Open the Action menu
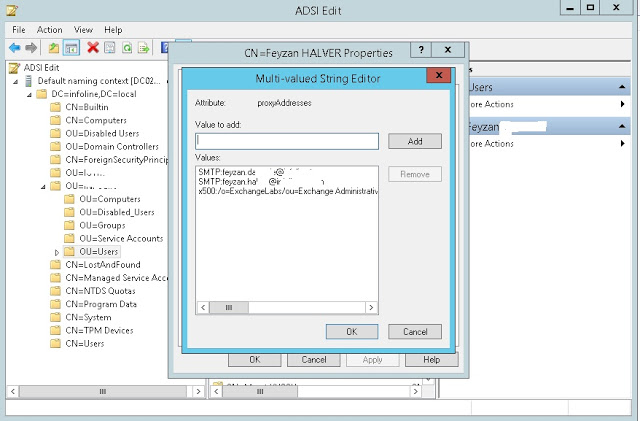Image resolution: width=640 pixels, height=421 pixels. [50, 30]
